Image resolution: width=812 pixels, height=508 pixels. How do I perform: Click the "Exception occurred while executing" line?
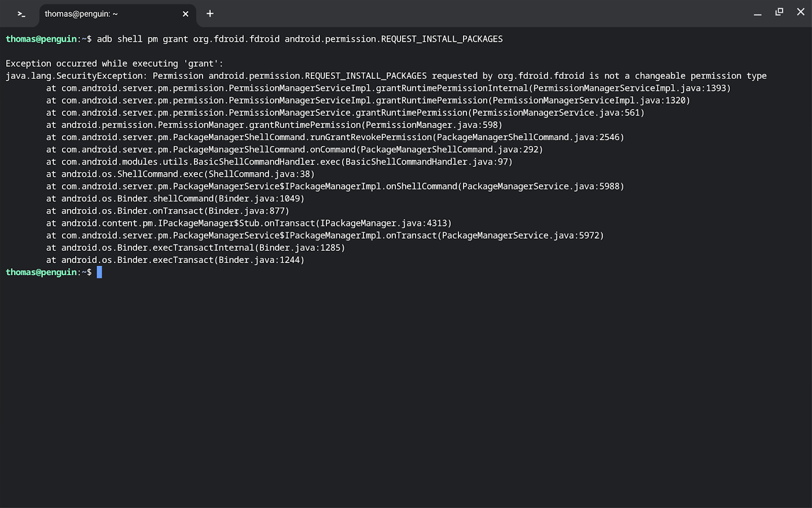[x=114, y=64]
